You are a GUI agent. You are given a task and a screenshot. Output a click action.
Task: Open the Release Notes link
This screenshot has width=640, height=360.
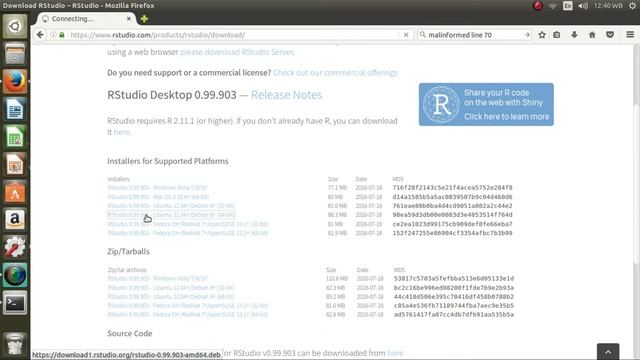[287, 95]
